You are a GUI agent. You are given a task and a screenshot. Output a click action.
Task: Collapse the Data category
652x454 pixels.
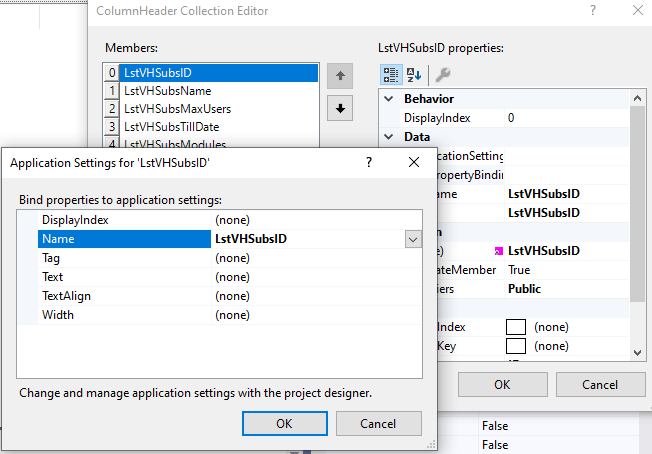click(x=390, y=137)
